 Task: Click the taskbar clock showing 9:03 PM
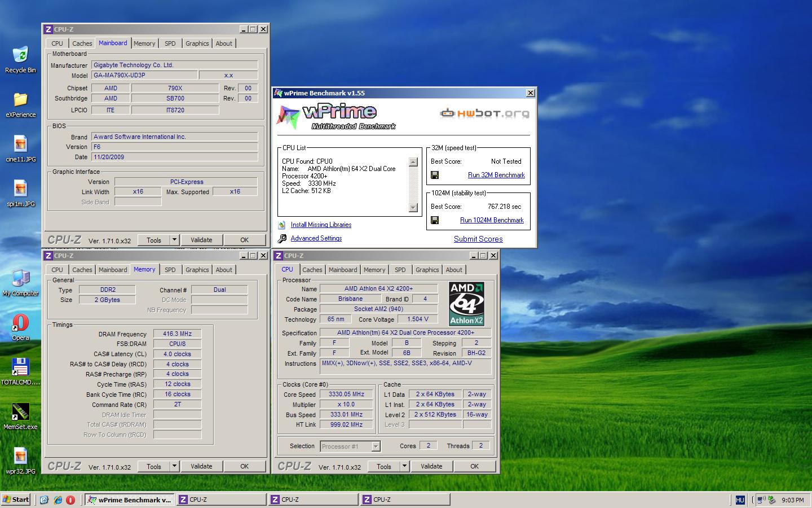[x=793, y=500]
